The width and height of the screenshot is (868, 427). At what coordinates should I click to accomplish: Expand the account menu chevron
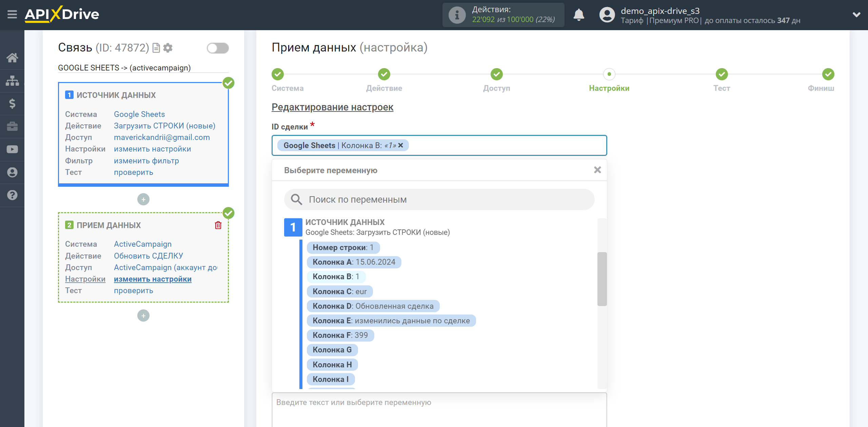[x=856, y=15]
